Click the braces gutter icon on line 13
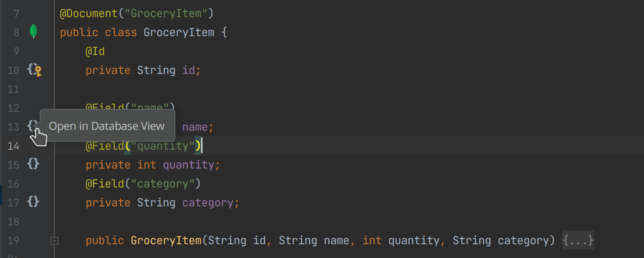The width and height of the screenshot is (644, 258). click(x=33, y=126)
